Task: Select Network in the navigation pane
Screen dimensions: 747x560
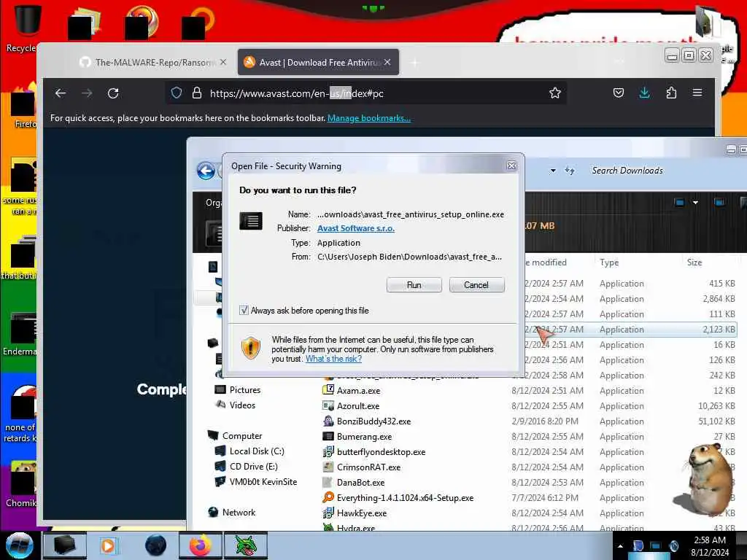Action: pyautogui.click(x=239, y=513)
